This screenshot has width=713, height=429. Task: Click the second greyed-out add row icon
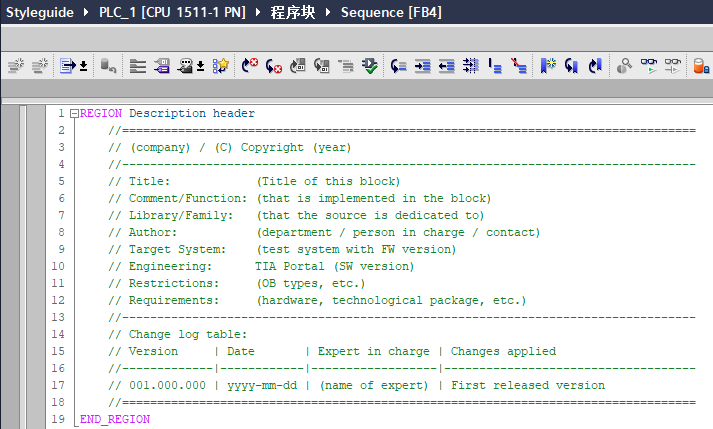coord(40,66)
